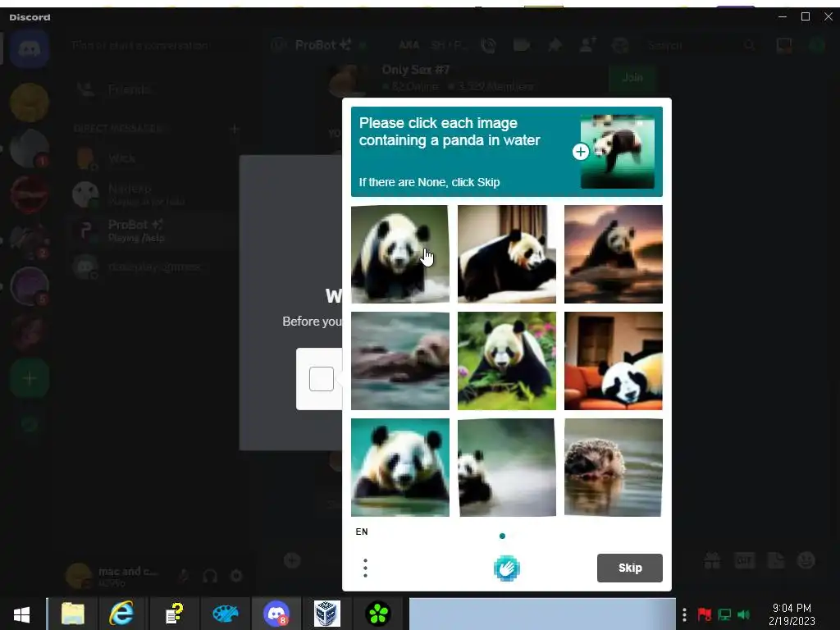
Task: Select the panda in green grass with flowers
Action: coord(507,361)
